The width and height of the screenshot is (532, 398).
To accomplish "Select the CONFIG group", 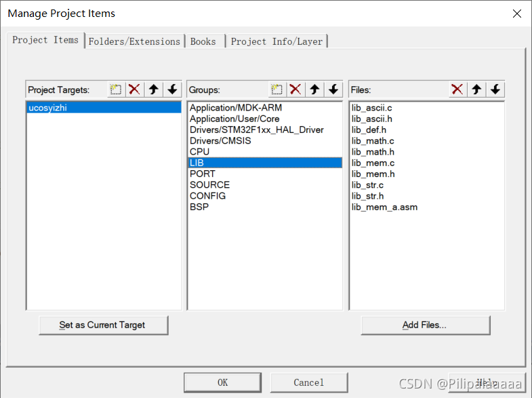I will 265,196.
